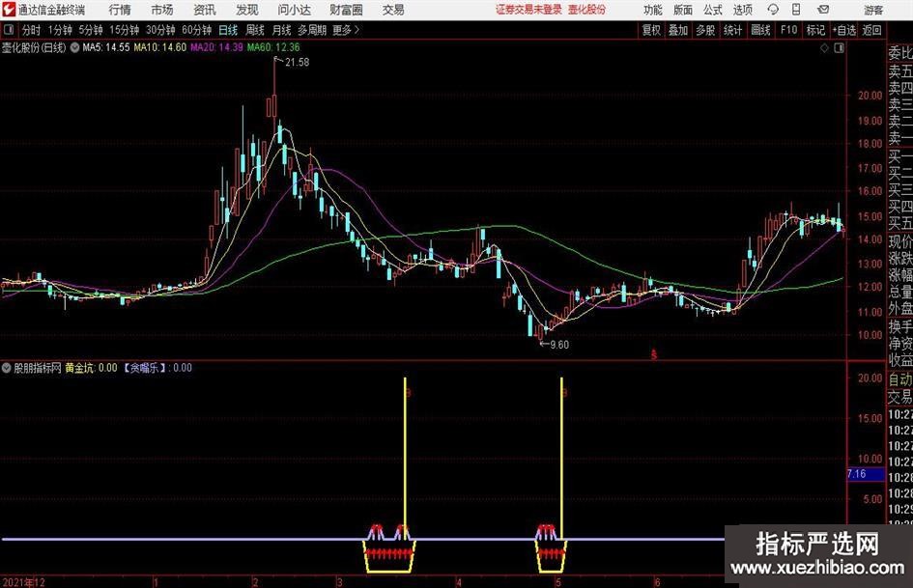This screenshot has width=913, height=588.
Task: Expand the main chart indicator dropdown arrow
Action: tap(74, 47)
